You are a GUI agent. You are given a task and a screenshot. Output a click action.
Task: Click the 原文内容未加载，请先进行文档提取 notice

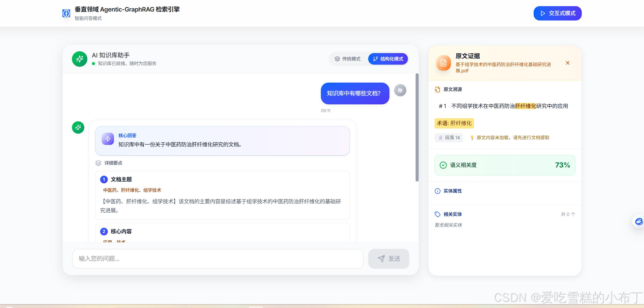click(513, 138)
